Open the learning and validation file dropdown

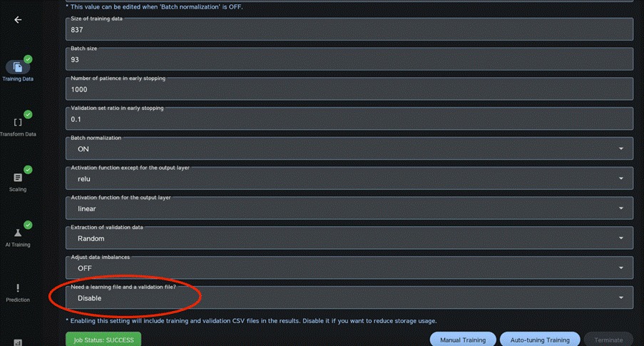[349, 298]
